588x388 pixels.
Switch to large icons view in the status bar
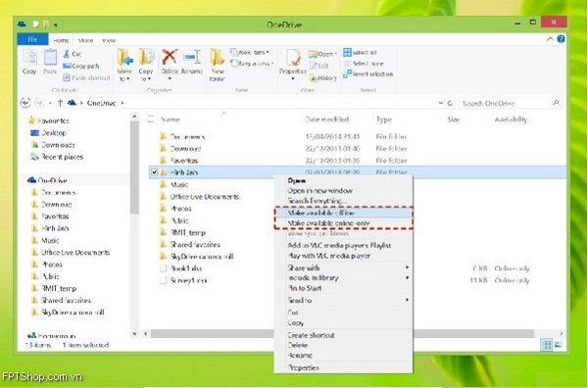[559, 345]
